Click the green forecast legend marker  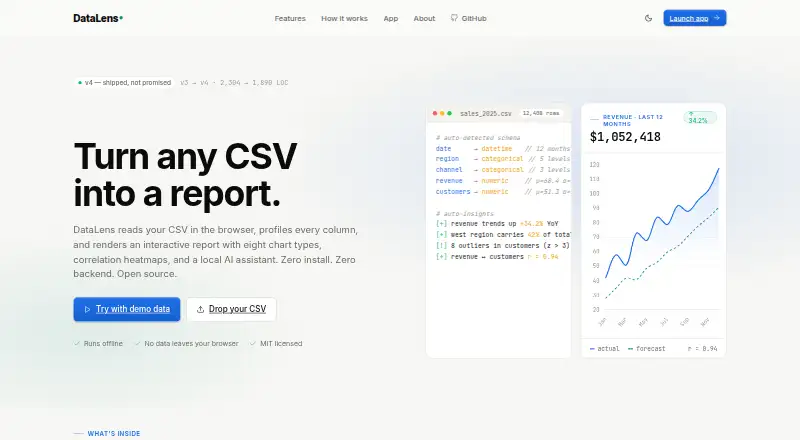tap(631, 349)
